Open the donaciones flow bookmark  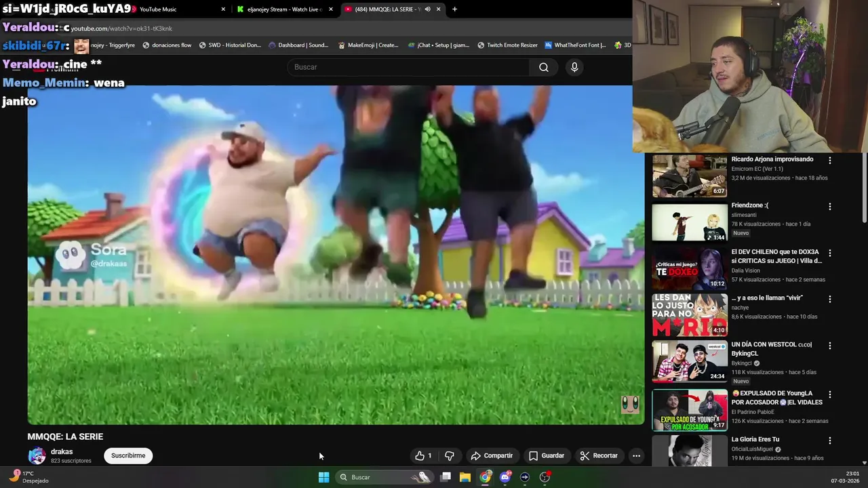[167, 45]
